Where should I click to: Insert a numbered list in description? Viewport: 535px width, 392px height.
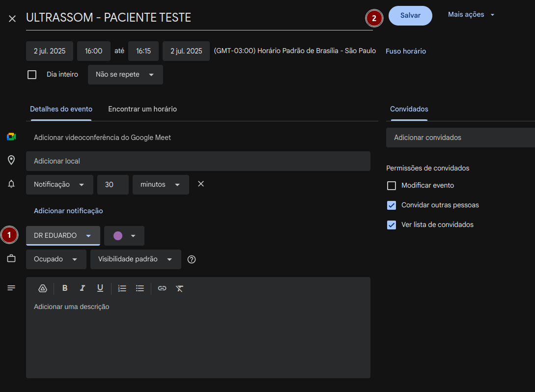122,288
